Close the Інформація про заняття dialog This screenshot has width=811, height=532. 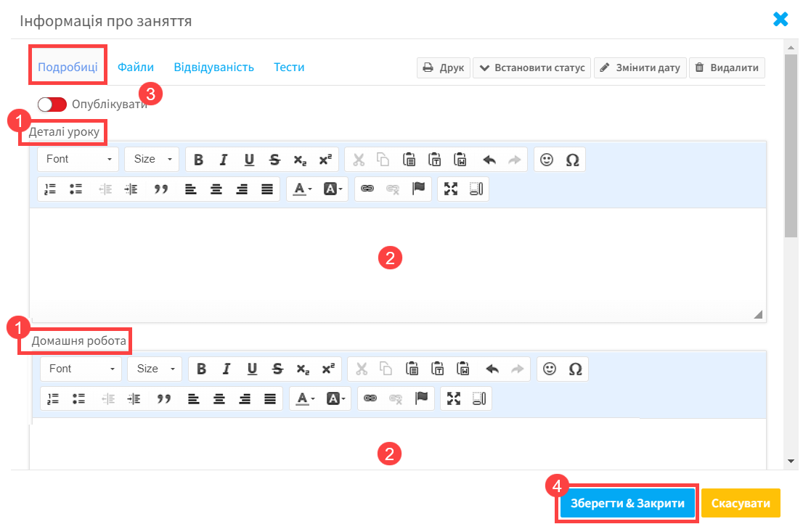tap(781, 20)
